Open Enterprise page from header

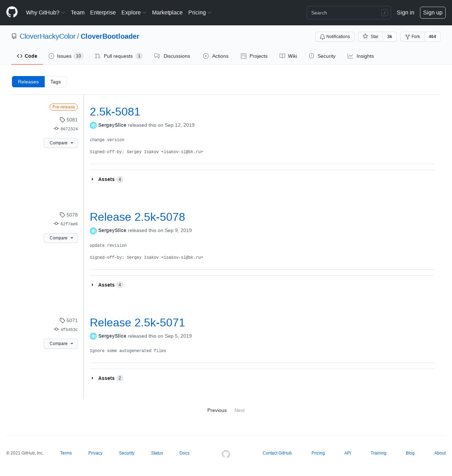pyautogui.click(x=103, y=13)
